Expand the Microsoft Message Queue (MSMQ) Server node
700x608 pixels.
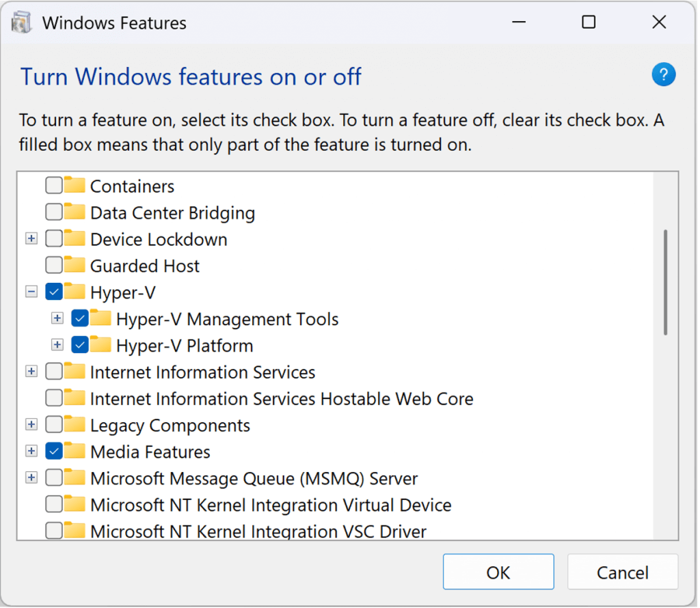(31, 478)
